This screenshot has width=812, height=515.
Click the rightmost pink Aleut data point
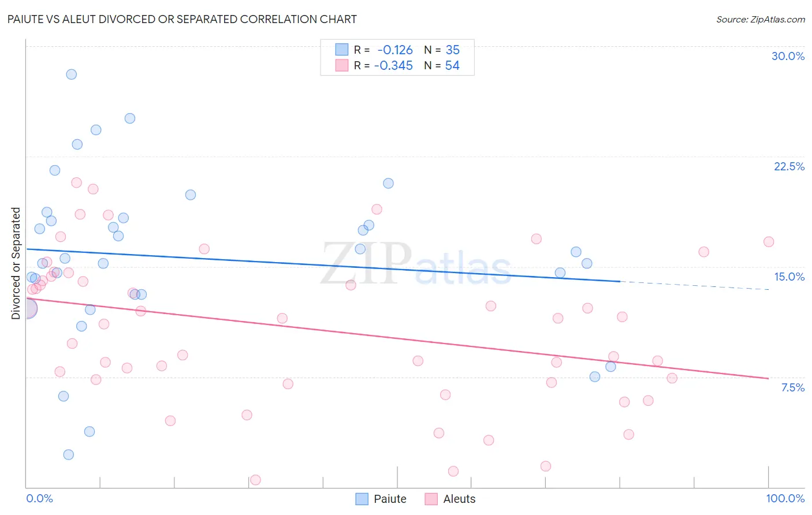(769, 242)
